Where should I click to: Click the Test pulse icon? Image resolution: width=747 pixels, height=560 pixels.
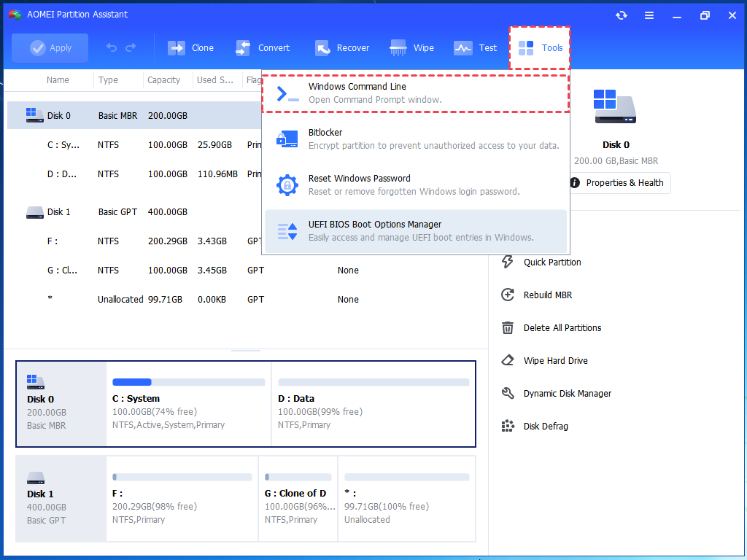click(x=462, y=48)
